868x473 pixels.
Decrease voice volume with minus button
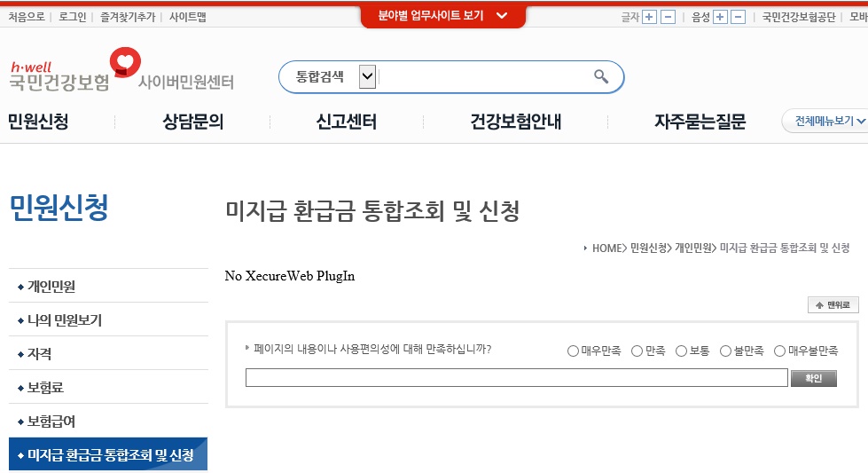(x=739, y=17)
